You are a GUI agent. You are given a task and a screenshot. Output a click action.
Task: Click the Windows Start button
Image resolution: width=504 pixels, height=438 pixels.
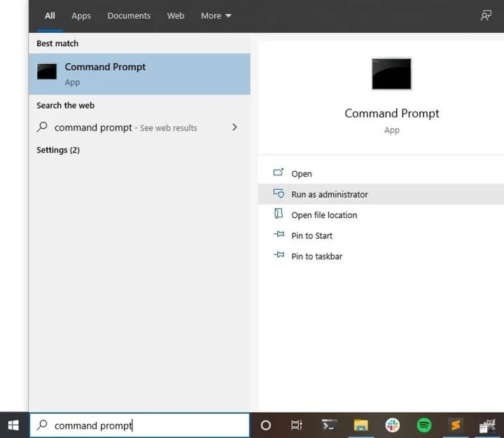[13, 425]
